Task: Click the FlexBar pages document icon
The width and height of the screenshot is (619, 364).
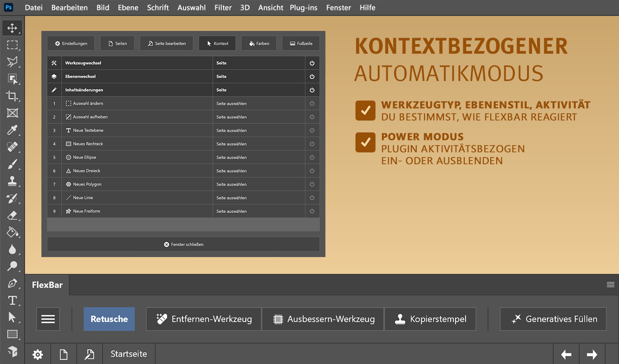Action: coord(64,354)
